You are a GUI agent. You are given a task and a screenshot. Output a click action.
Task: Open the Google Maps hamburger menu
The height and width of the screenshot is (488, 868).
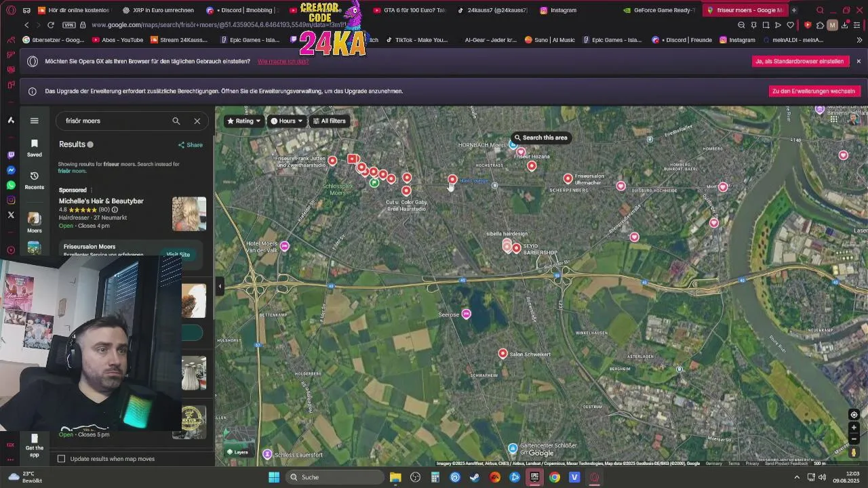pyautogui.click(x=34, y=121)
